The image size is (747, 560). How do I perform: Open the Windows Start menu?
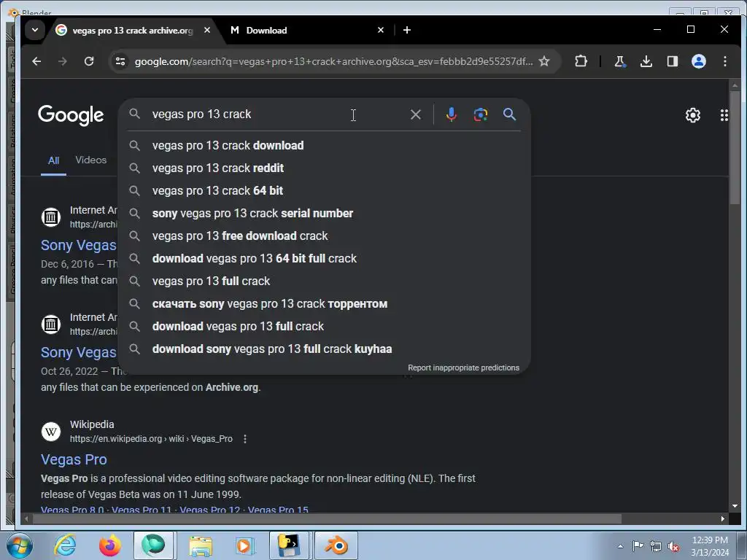click(x=20, y=545)
